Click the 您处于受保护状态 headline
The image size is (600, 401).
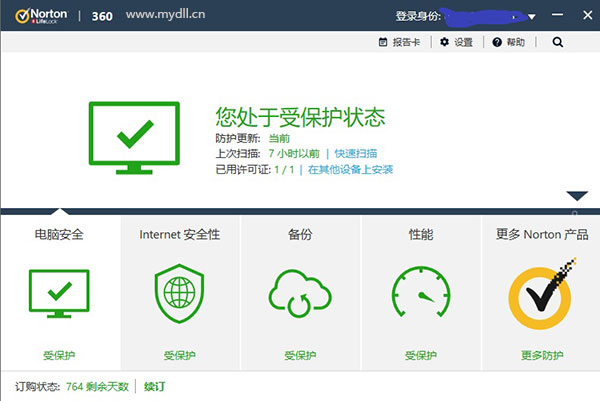coord(300,117)
